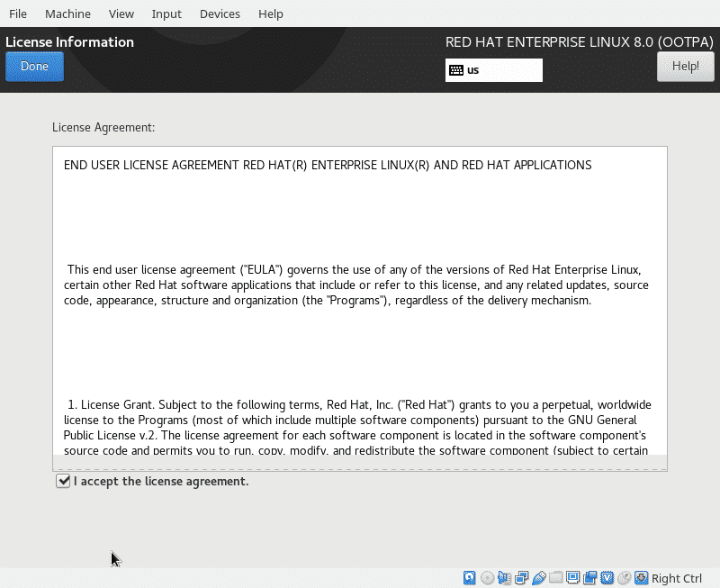720x588 pixels.
Task: Click the optical disc status icon
Action: click(487, 577)
